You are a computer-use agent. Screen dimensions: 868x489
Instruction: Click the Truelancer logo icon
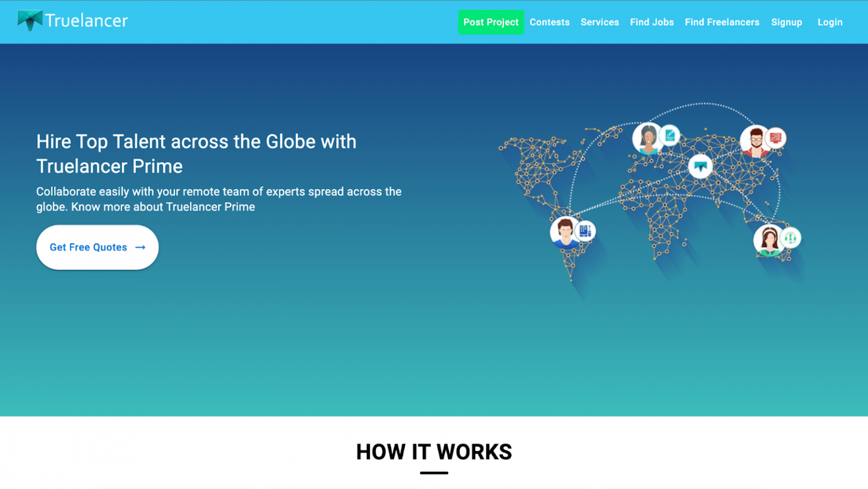pyautogui.click(x=29, y=20)
